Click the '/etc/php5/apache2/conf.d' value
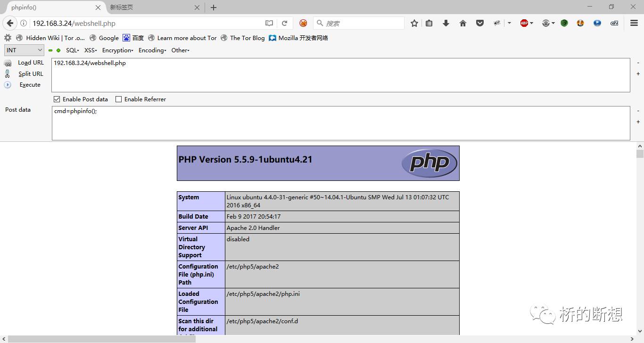Viewport: 644px width, 343px height. [x=262, y=321]
